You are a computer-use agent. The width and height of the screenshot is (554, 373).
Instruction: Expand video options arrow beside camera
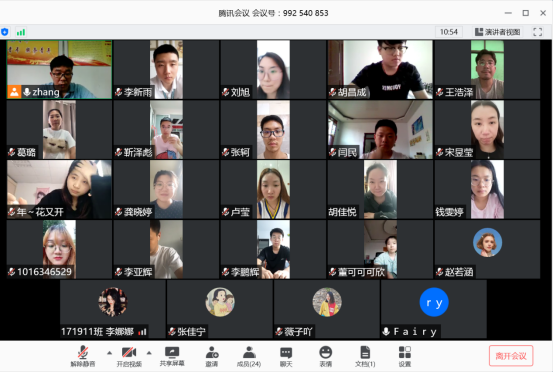click(x=149, y=353)
